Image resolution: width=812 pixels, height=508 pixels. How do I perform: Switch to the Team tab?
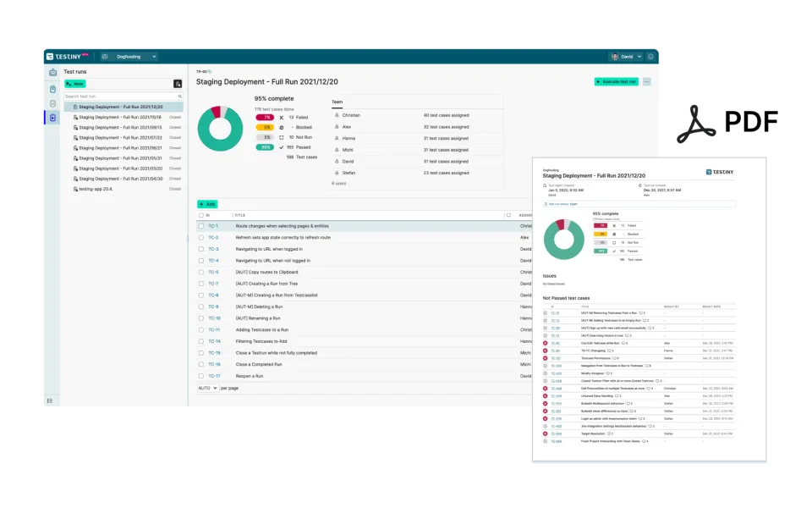click(337, 102)
